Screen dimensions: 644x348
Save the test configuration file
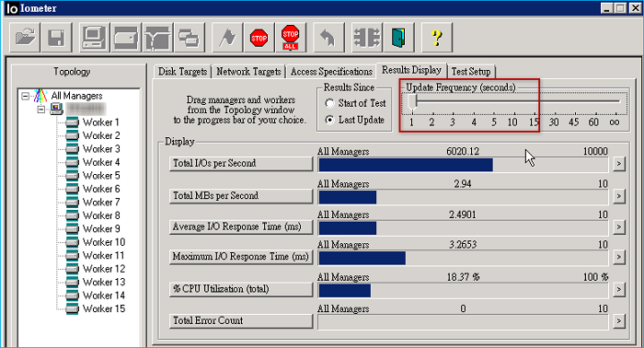point(56,38)
